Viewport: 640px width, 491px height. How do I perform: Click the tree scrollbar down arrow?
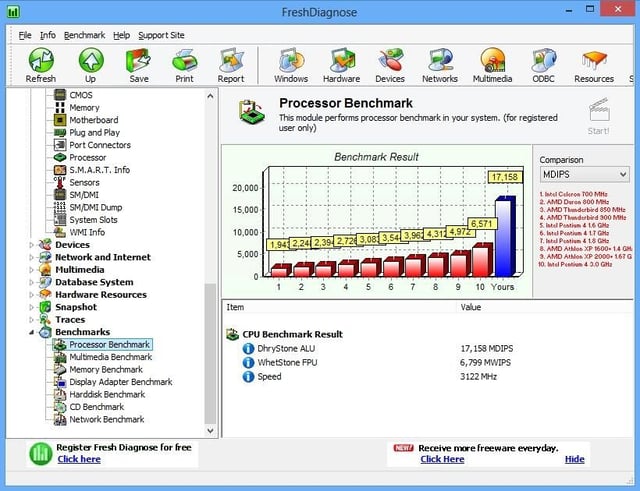coord(210,430)
